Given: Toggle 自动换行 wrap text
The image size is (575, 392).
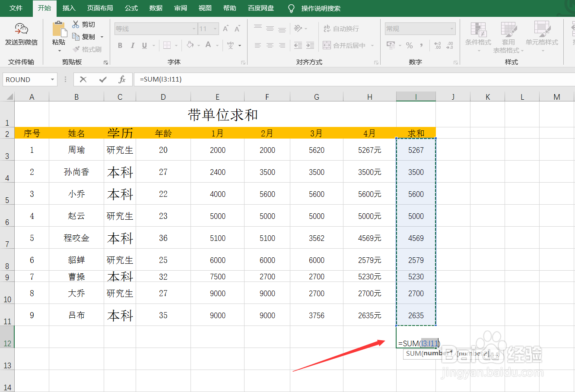Looking at the screenshot, I should point(341,28).
